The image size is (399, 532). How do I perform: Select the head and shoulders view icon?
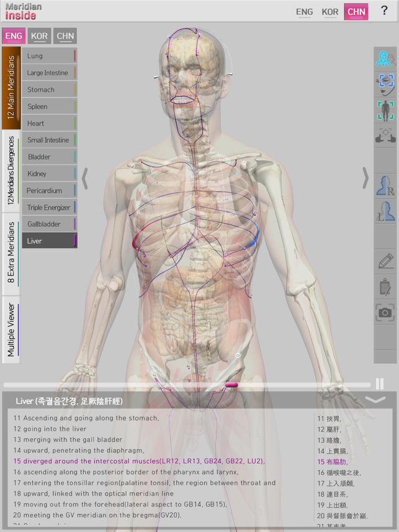pos(385,59)
